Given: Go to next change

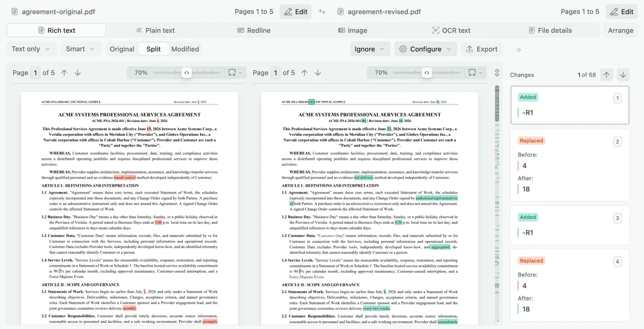Looking at the screenshot, I should point(623,75).
